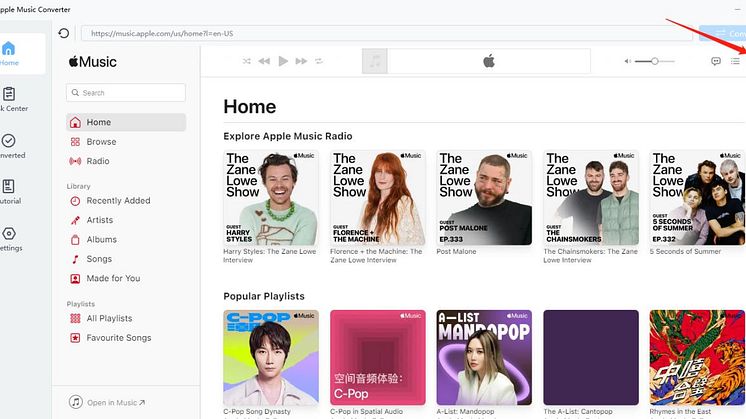This screenshot has height=419, width=746.
Task: Click the '5 Seconds of Summer' caption
Action: (x=686, y=252)
